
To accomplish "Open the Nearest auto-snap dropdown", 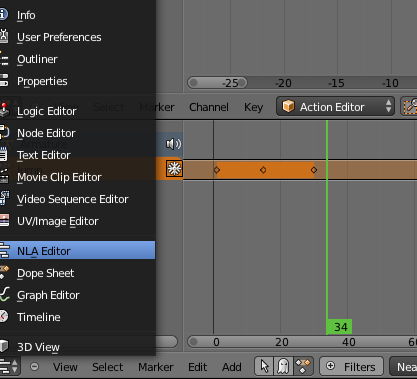I will point(403,366).
